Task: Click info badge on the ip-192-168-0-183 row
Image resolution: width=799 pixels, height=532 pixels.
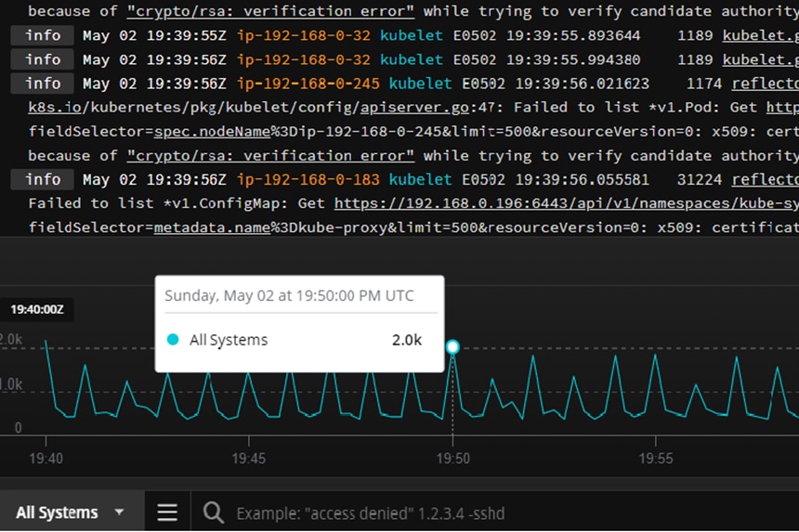Action: (43, 179)
